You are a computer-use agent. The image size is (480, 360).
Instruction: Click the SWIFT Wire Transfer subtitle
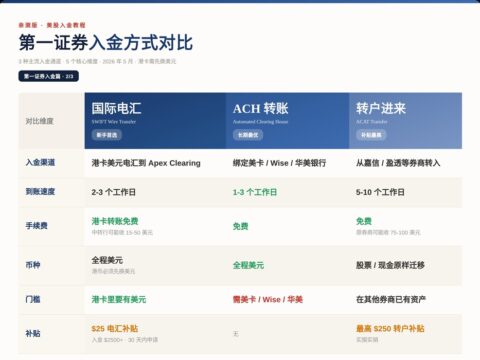click(x=114, y=122)
